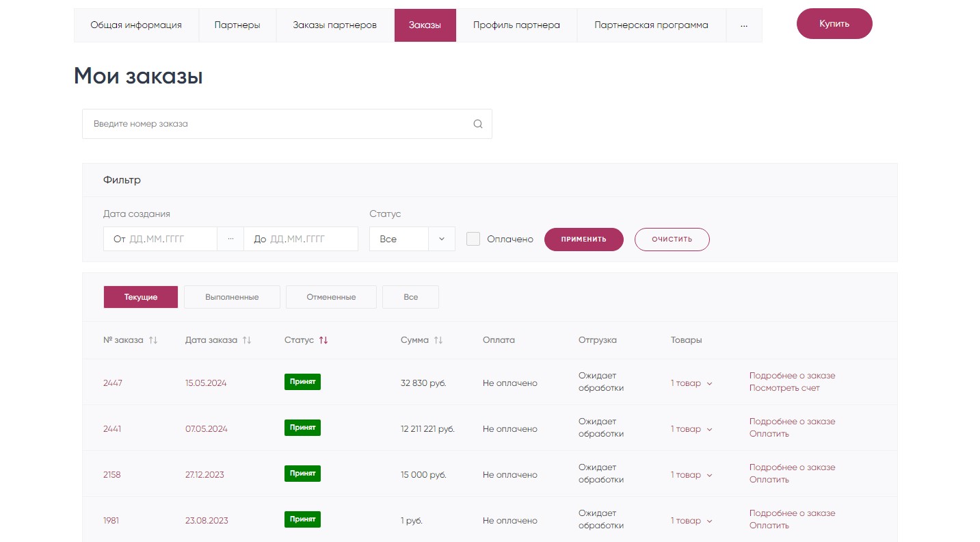Click the Применить filter button
Viewport: 980px width, 542px height.
[584, 240]
